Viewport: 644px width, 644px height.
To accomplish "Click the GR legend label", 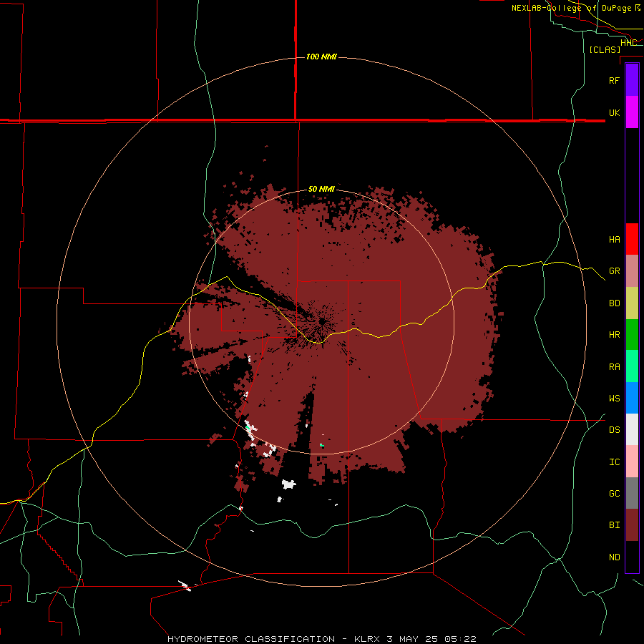I will (614, 271).
